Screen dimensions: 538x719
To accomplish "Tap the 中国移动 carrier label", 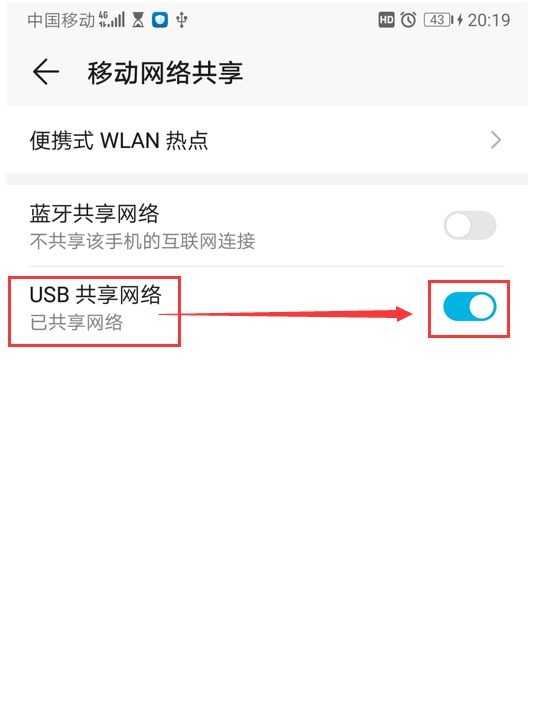I will tap(61, 20).
